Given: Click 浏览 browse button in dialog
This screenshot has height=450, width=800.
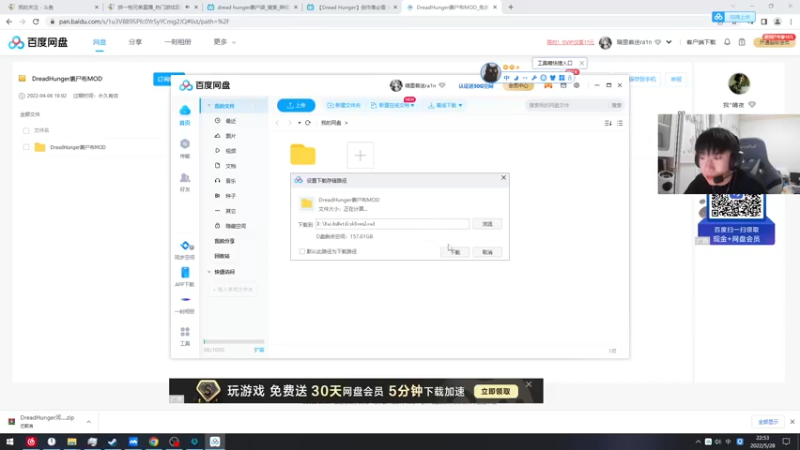Looking at the screenshot, I should 487,224.
